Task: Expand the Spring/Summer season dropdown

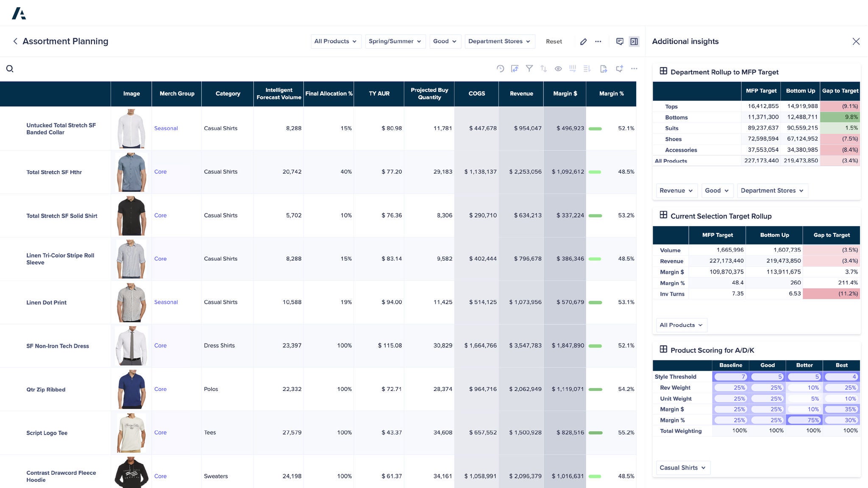Action: coord(395,41)
